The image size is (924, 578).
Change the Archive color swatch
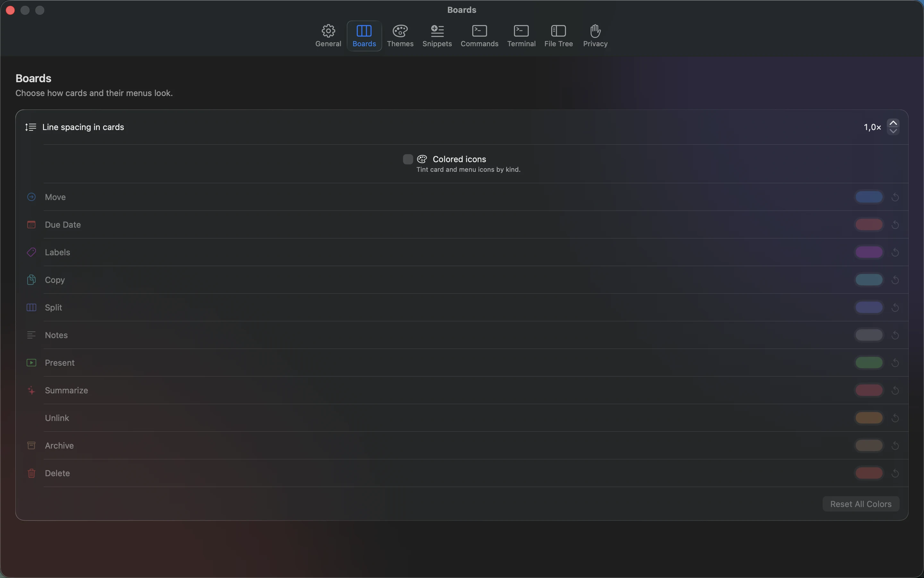pyautogui.click(x=868, y=446)
